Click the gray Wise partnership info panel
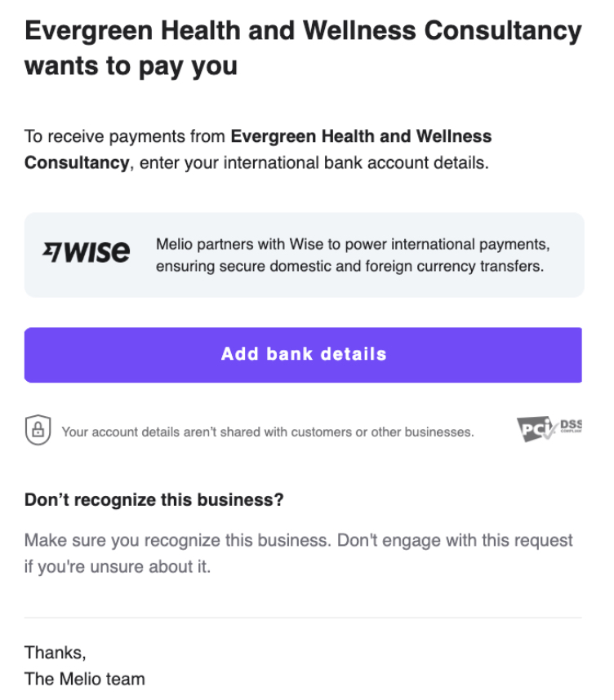Screen dimensions: 614x700 pyautogui.click(x=304, y=255)
